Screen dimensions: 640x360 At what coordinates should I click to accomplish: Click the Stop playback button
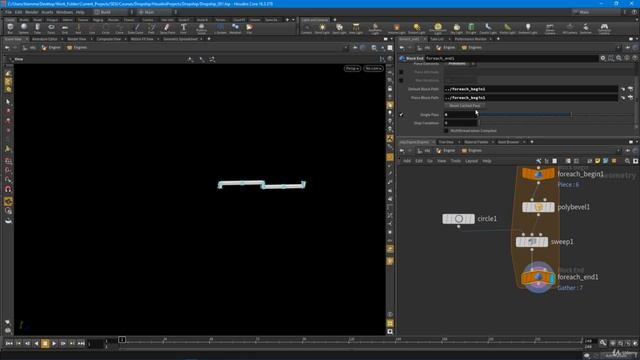pyautogui.click(x=45, y=344)
